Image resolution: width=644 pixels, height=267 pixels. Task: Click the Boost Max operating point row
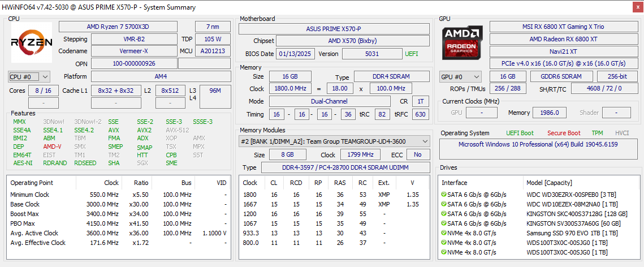118,214
